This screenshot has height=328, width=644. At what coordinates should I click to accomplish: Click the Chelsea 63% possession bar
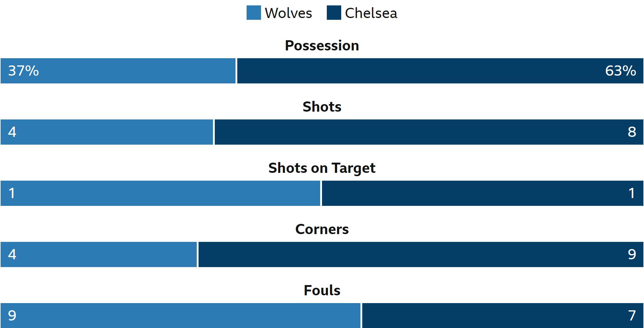point(440,71)
